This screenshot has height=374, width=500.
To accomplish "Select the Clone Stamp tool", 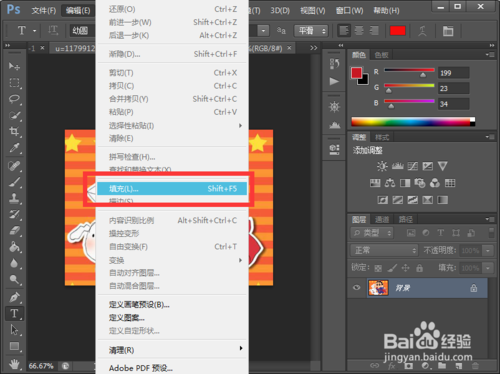I will click(14, 198).
